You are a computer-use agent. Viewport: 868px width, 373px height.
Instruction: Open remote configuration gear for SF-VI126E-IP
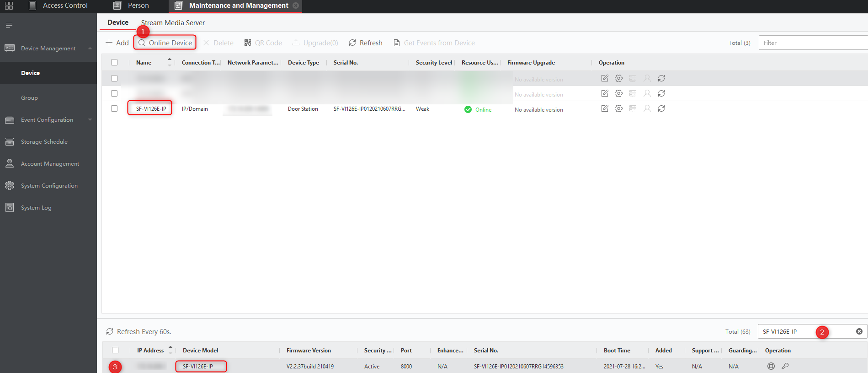point(618,108)
